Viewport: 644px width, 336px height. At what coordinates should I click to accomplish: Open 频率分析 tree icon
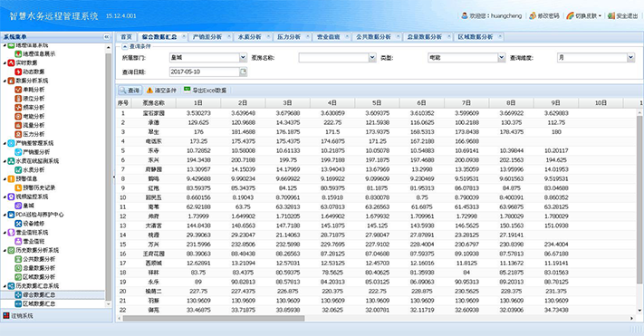tap(18, 107)
